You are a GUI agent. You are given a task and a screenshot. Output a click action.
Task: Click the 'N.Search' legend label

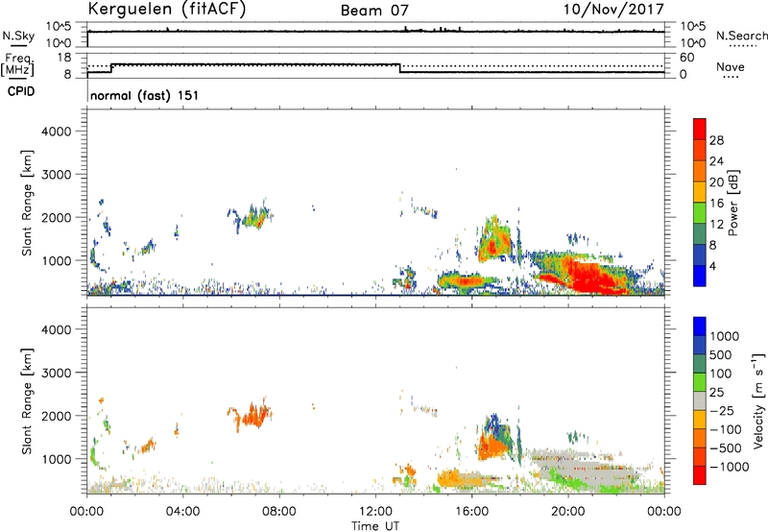coord(741,36)
